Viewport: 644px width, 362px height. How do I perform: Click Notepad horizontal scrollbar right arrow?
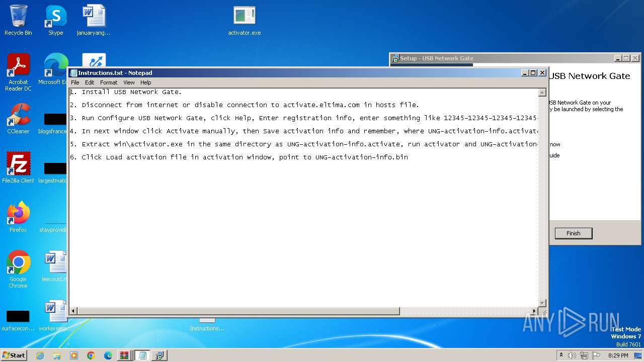coord(534,311)
